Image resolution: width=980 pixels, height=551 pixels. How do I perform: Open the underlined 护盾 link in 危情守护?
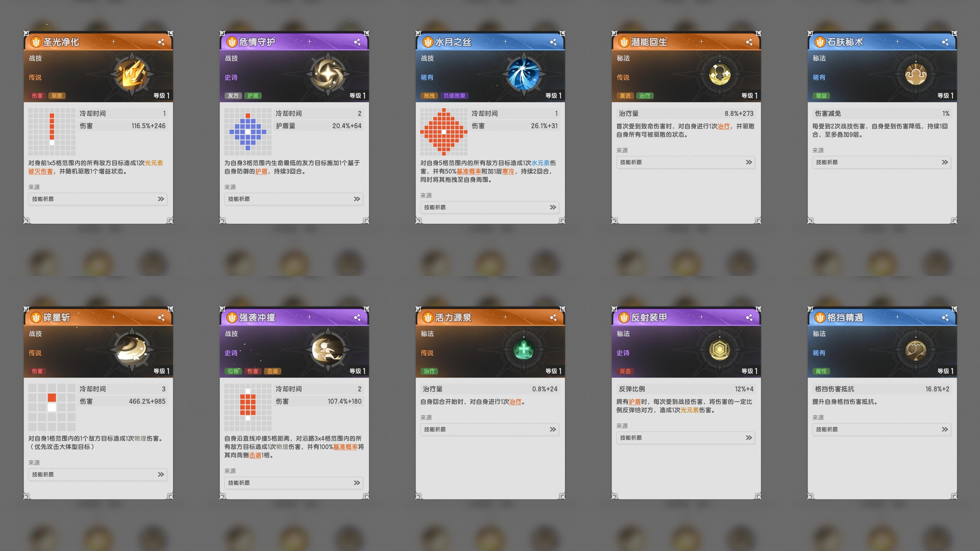261,171
